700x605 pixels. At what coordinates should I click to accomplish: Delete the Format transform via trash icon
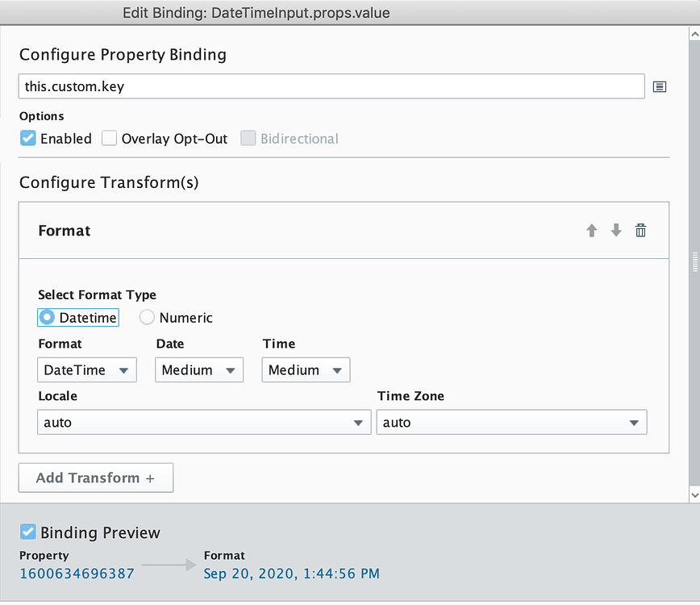[640, 231]
